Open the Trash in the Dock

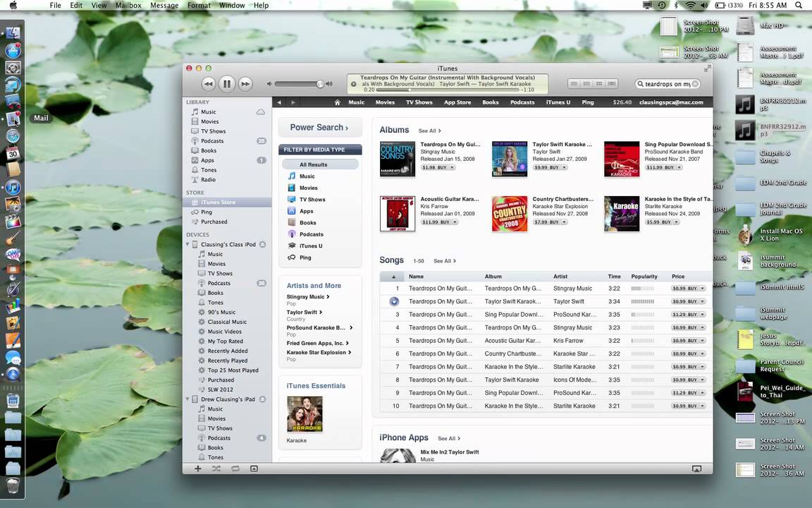[x=13, y=486]
